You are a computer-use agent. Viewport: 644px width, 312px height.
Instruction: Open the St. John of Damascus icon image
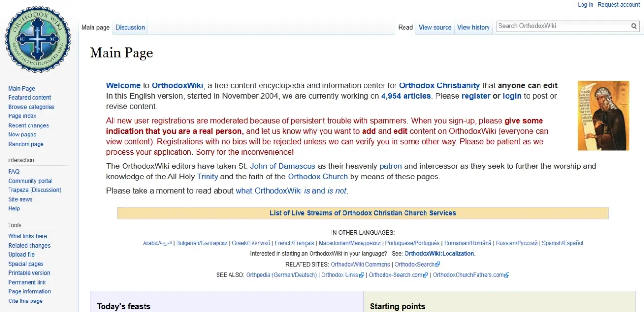[x=603, y=115]
